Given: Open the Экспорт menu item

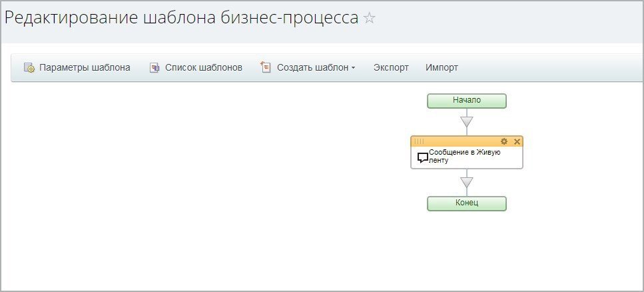Looking at the screenshot, I should (x=391, y=67).
